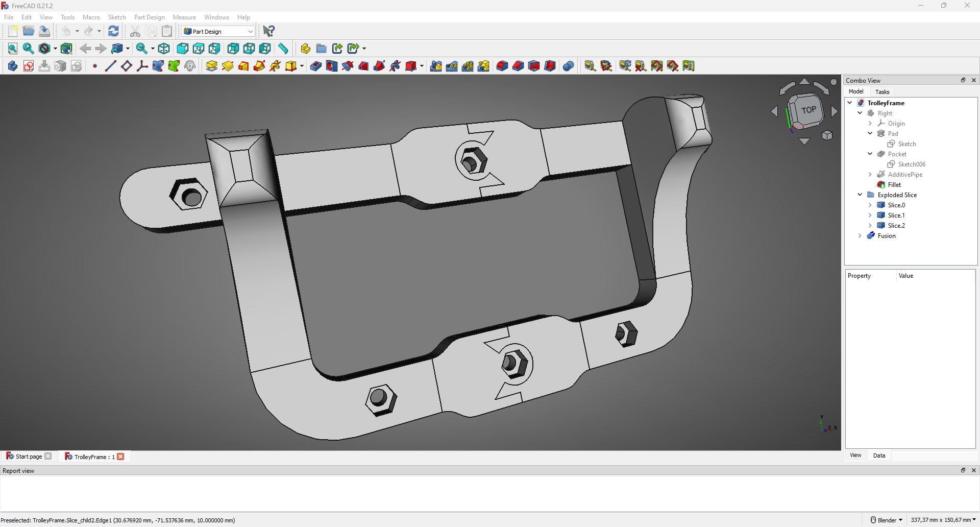Open the Blender navigation style dropdown

(887, 520)
